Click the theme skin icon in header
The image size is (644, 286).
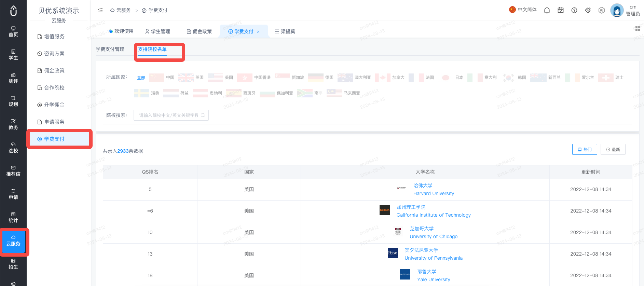[x=588, y=10]
